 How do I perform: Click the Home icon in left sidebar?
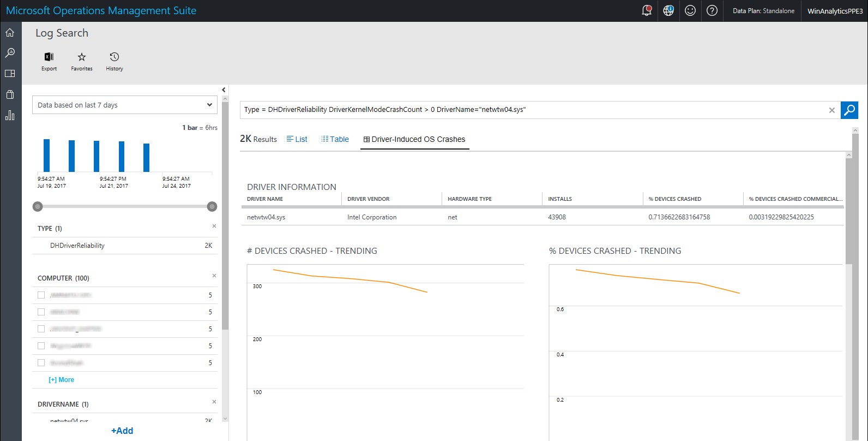[10, 33]
